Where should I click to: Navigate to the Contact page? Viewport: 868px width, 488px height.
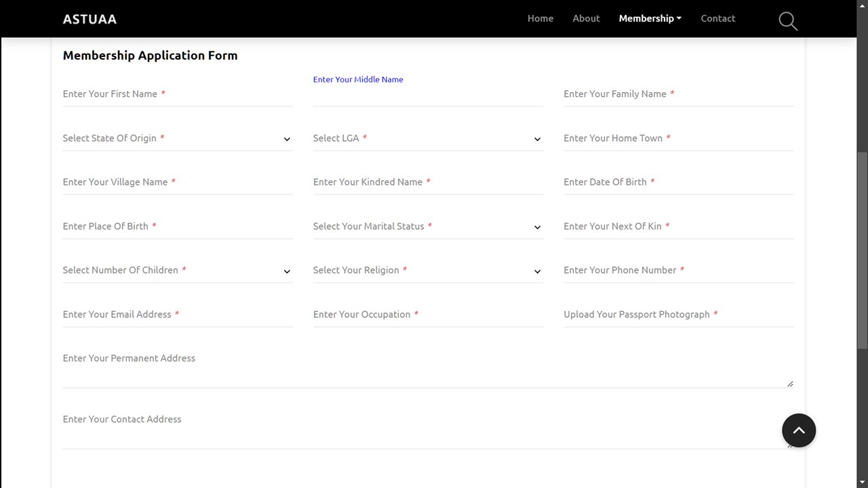coord(717,18)
